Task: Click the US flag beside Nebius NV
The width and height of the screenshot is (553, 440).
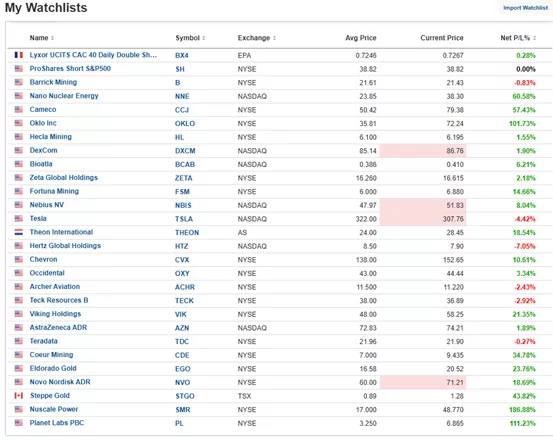Action: pyautogui.click(x=19, y=205)
